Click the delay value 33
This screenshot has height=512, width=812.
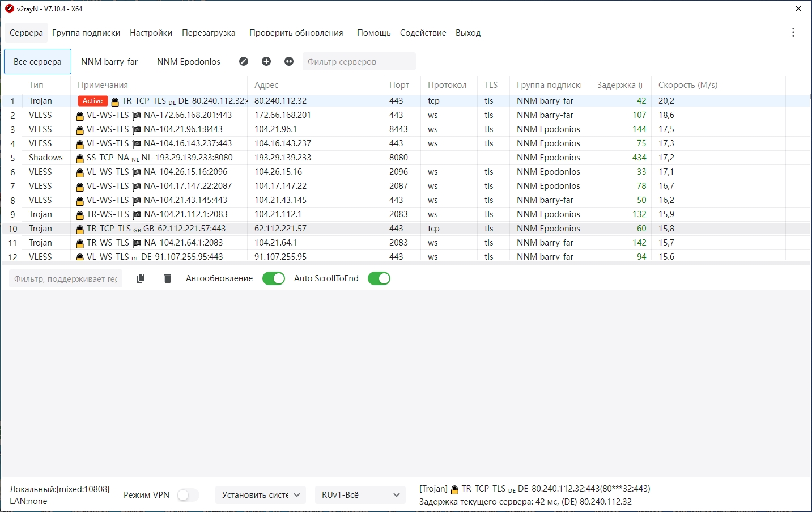click(641, 172)
